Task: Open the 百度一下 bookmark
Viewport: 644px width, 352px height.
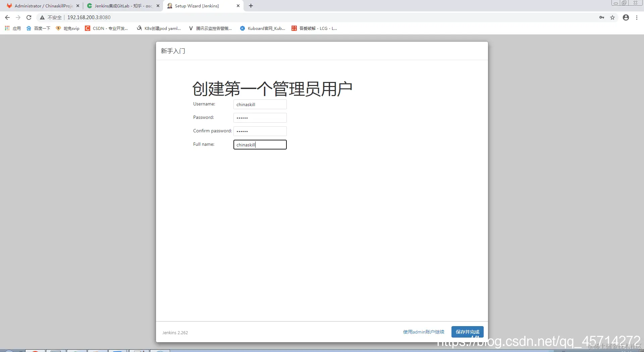Action: (38, 28)
